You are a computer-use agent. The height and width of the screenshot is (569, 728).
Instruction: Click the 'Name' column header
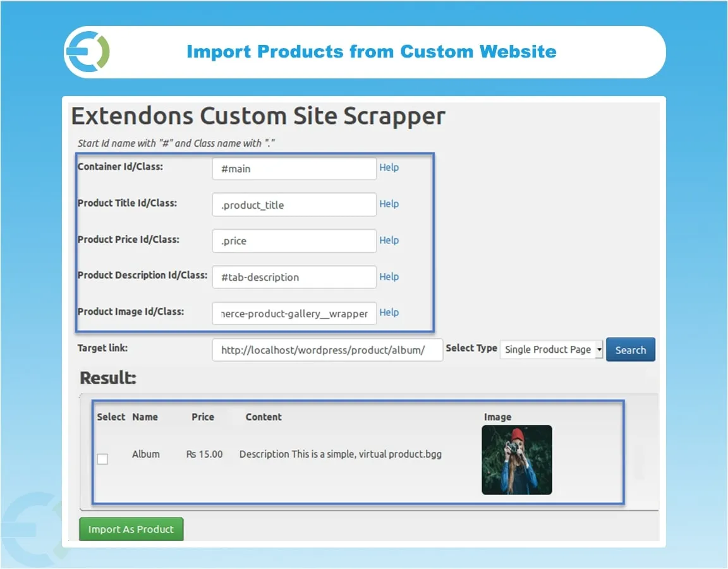point(145,417)
